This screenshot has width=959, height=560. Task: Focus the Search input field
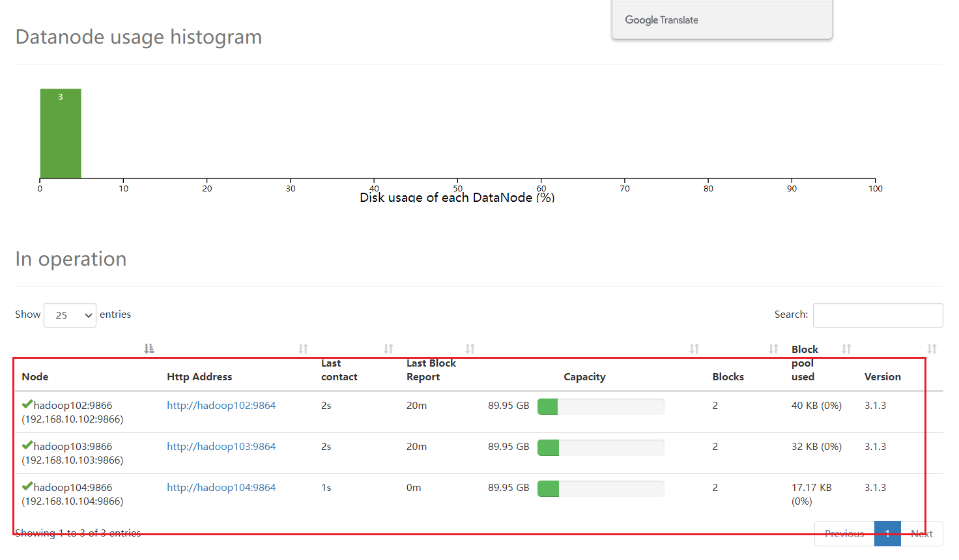pos(878,315)
